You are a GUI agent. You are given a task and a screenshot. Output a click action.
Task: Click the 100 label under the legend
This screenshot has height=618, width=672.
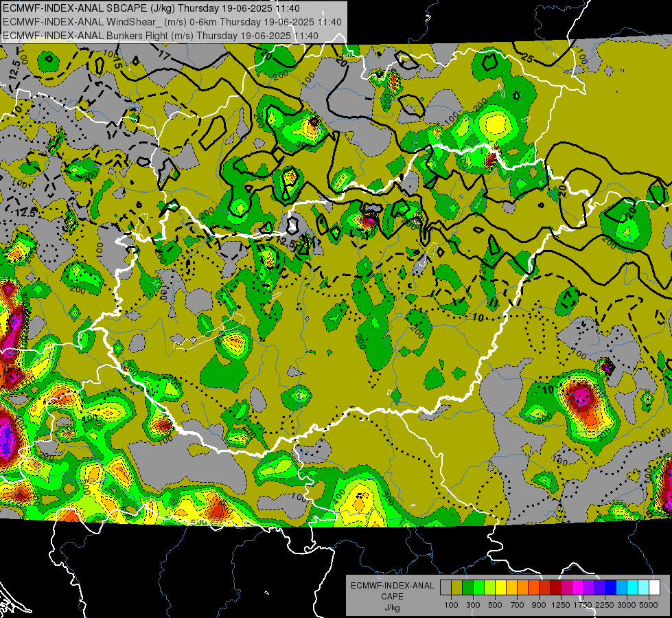click(451, 605)
